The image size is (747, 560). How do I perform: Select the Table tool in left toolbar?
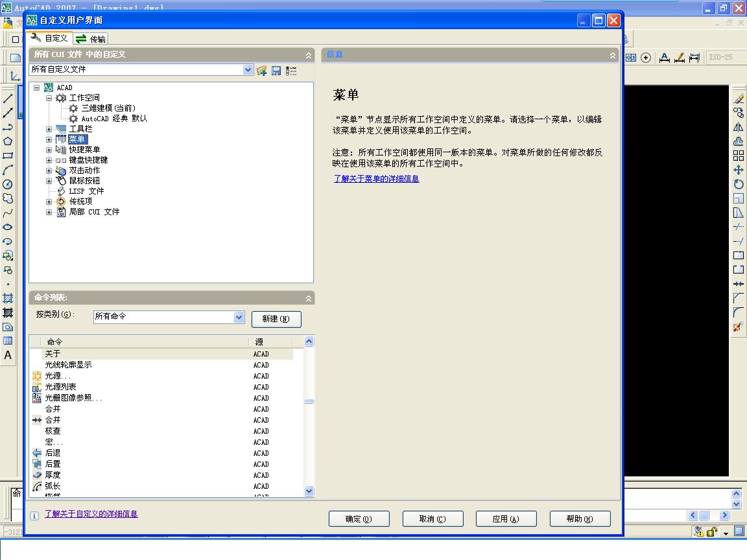[8, 341]
